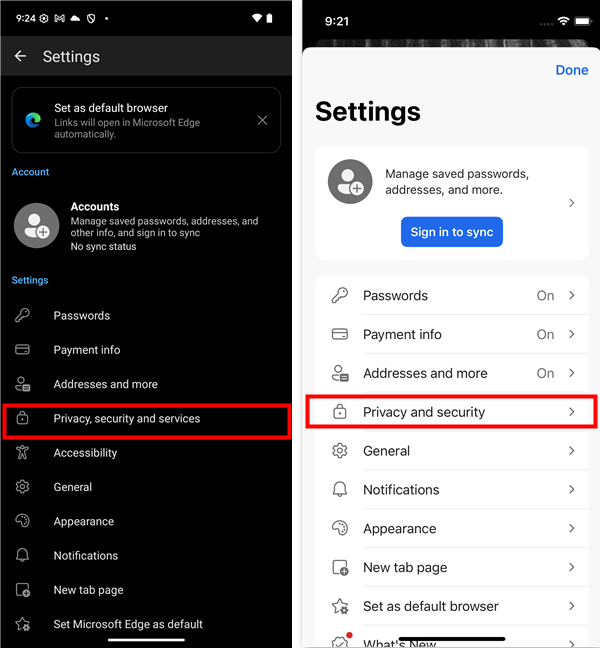Image resolution: width=600 pixels, height=648 pixels.
Task: Tap the key icon beside Passwords in dark panel
Action: (x=22, y=315)
